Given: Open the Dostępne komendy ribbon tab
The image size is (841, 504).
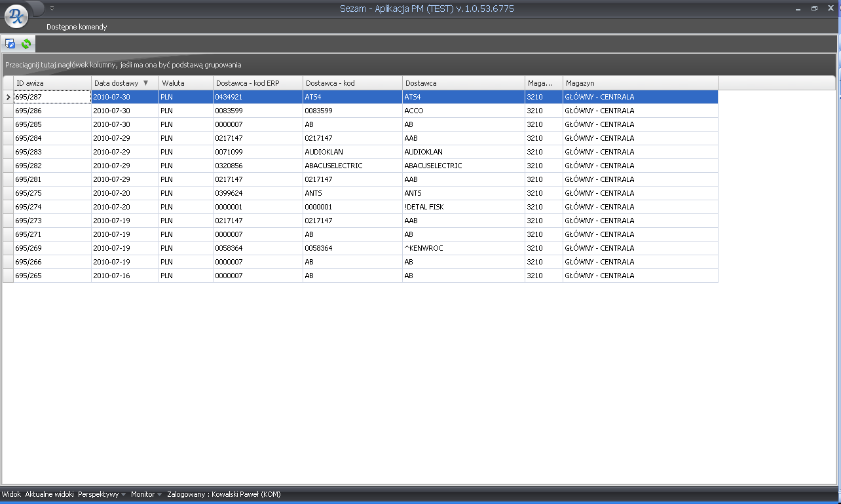Looking at the screenshot, I should tap(77, 27).
